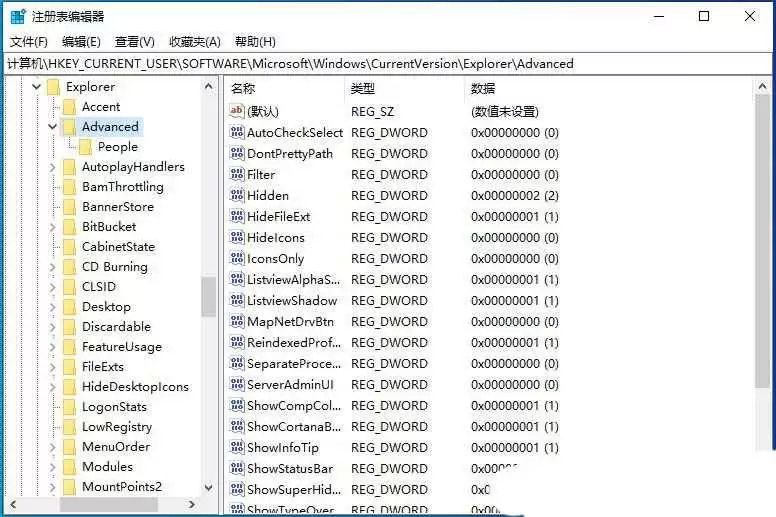
Task: Click the Registry Editor app icon in title bar
Action: pyautogui.click(x=18, y=16)
